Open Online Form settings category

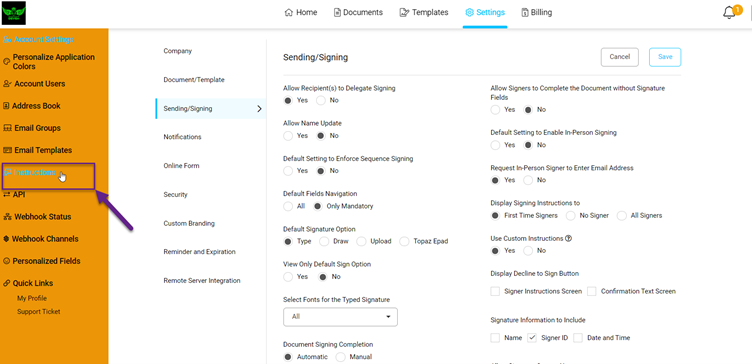click(x=181, y=166)
